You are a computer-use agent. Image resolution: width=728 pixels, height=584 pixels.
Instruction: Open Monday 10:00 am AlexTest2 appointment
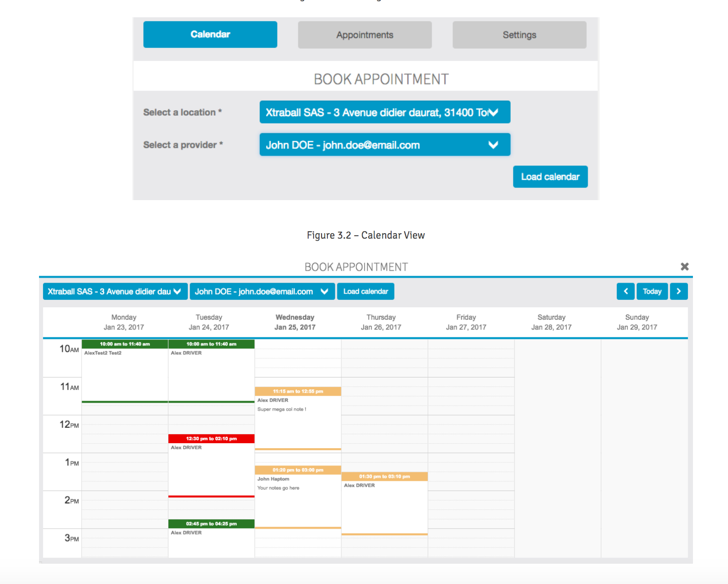pyautogui.click(x=124, y=371)
